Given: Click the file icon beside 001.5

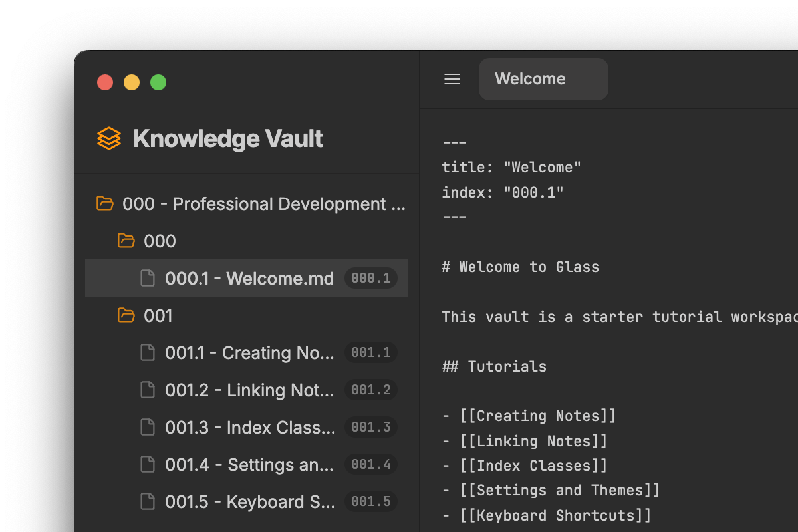Looking at the screenshot, I should [x=148, y=501].
